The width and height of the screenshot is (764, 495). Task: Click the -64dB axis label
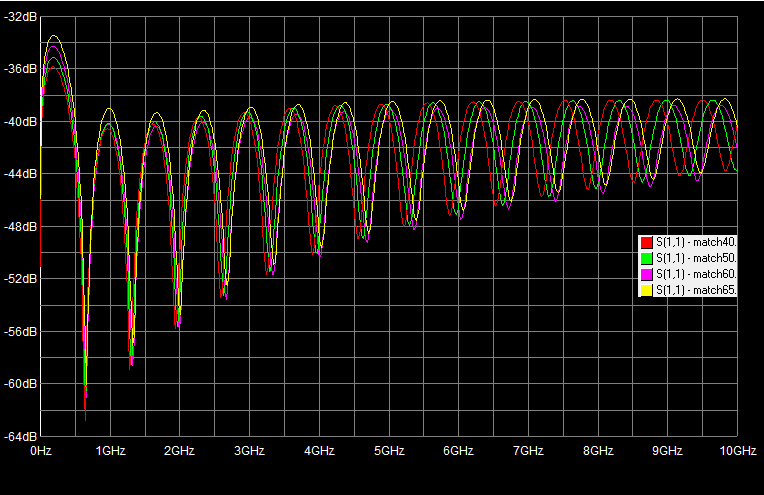(20, 437)
